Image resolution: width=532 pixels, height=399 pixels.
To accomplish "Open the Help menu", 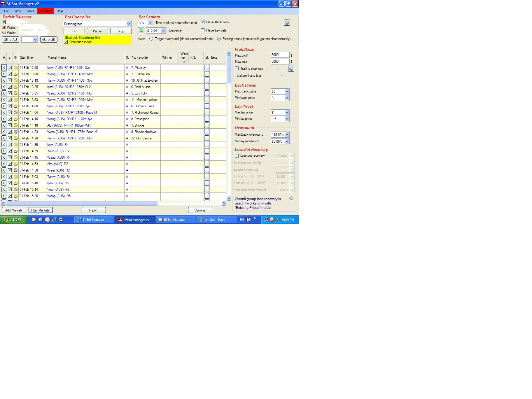I will click(x=60, y=11).
